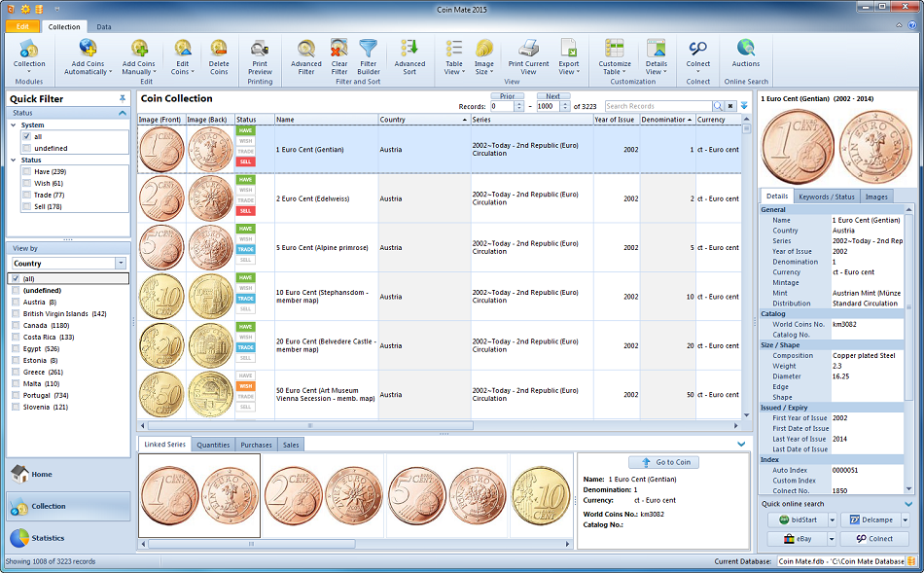924x573 pixels.
Task: Click the Colnect quick search button
Action: click(x=874, y=539)
